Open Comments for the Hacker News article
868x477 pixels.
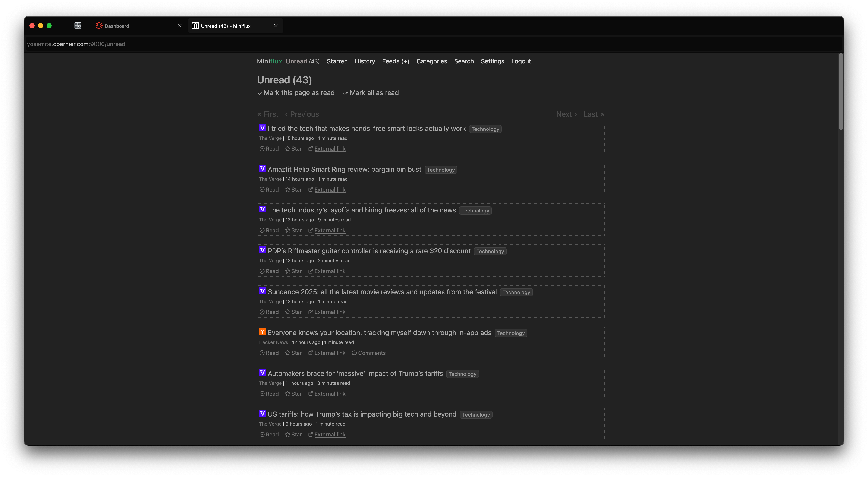[369, 353]
